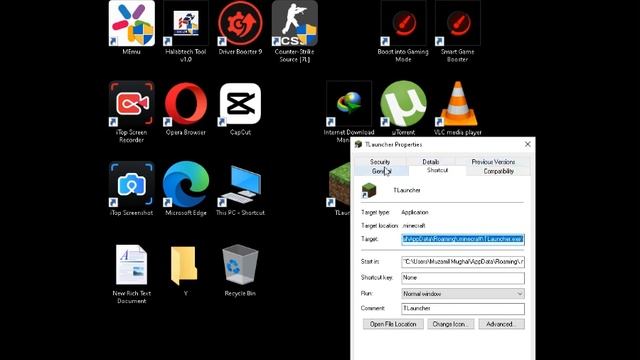
Task: Switch to the Security tab
Action: tap(380, 162)
